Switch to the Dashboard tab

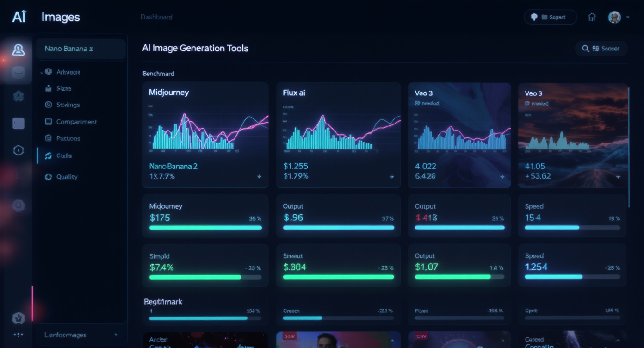[156, 17]
